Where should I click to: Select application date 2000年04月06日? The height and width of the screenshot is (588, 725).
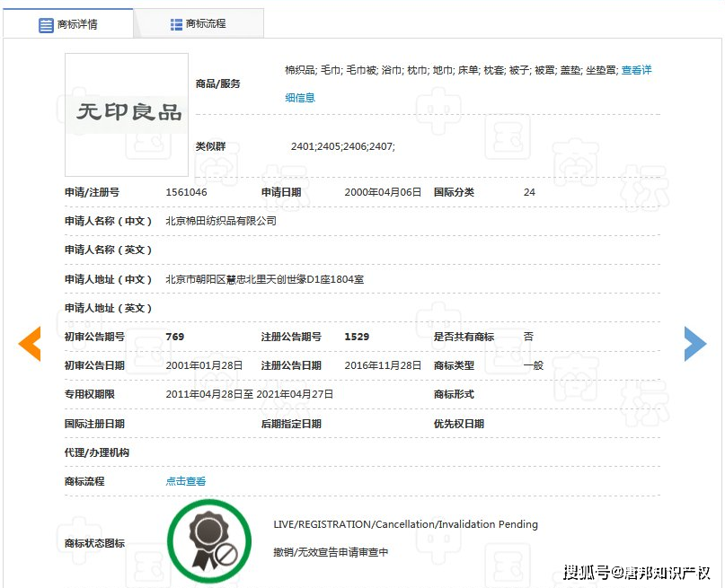coord(383,192)
